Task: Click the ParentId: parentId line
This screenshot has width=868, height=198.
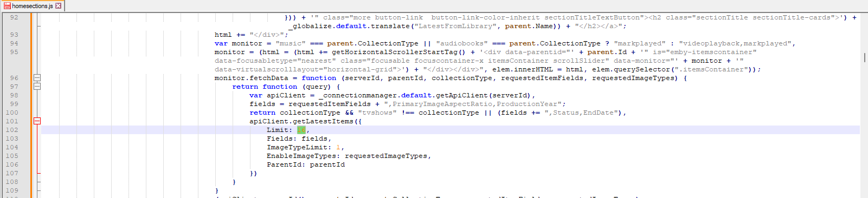Action: (x=306, y=164)
